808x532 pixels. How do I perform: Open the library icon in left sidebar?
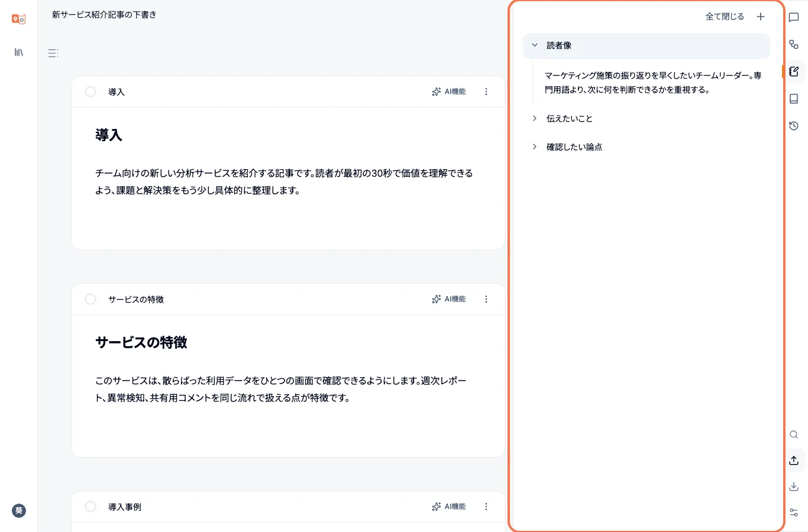(x=19, y=53)
